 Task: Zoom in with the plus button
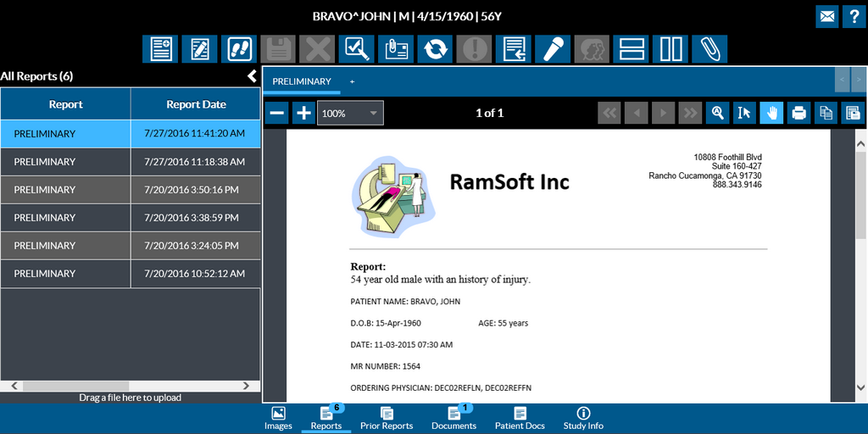coord(303,113)
